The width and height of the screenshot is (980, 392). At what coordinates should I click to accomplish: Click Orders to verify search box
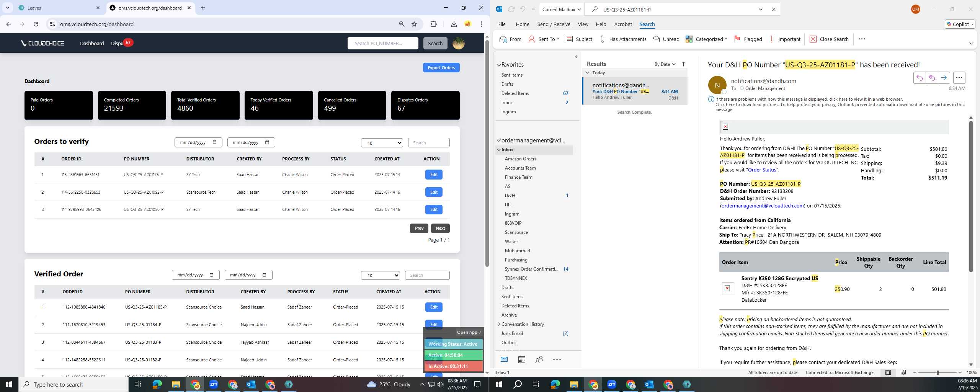[x=428, y=143]
